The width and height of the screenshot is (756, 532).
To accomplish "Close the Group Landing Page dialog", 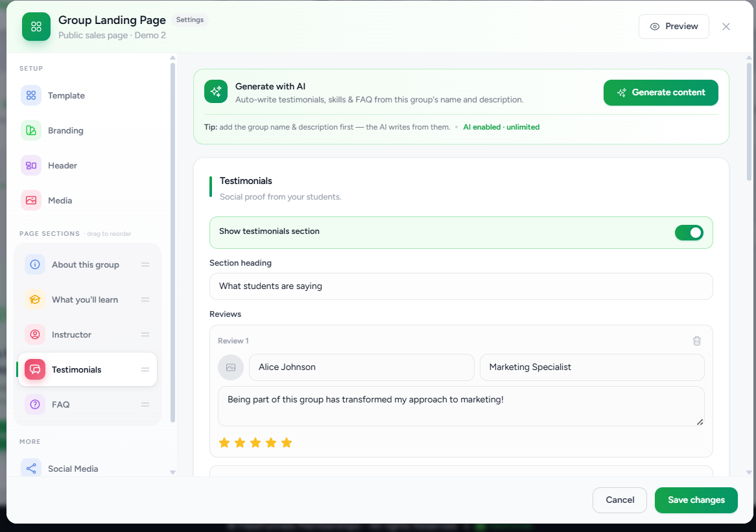I will [x=726, y=27].
